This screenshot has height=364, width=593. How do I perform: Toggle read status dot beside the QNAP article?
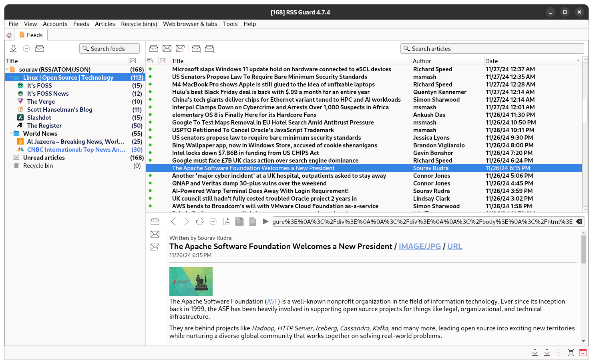coord(150,183)
